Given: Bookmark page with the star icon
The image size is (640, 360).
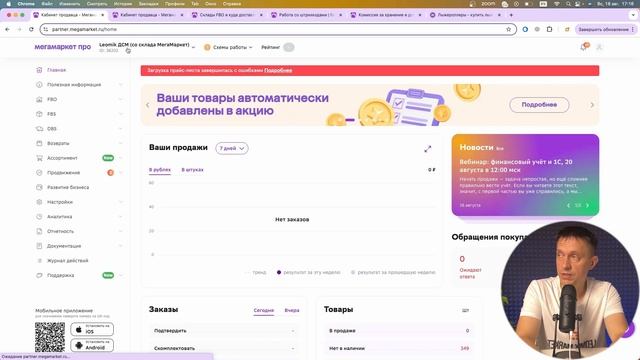Looking at the screenshot, I should click(x=509, y=29).
